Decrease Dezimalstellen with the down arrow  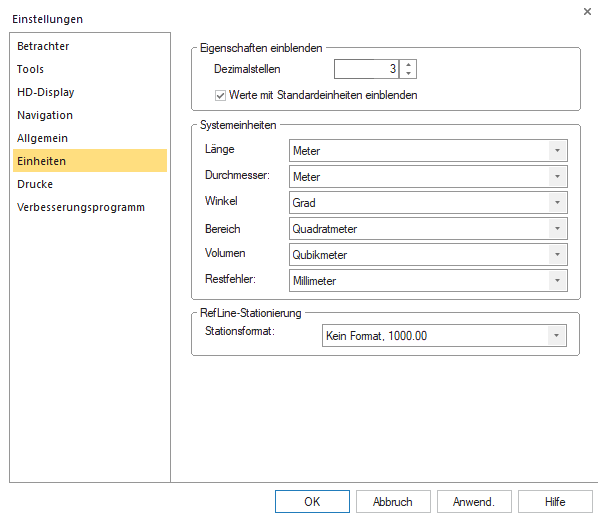pyautogui.click(x=408, y=74)
